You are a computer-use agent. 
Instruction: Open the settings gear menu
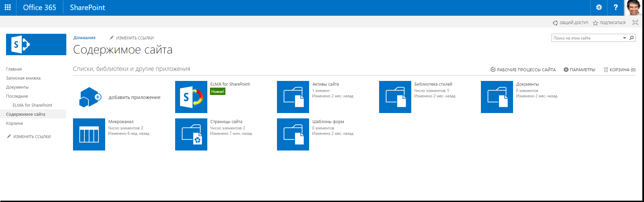[599, 7]
